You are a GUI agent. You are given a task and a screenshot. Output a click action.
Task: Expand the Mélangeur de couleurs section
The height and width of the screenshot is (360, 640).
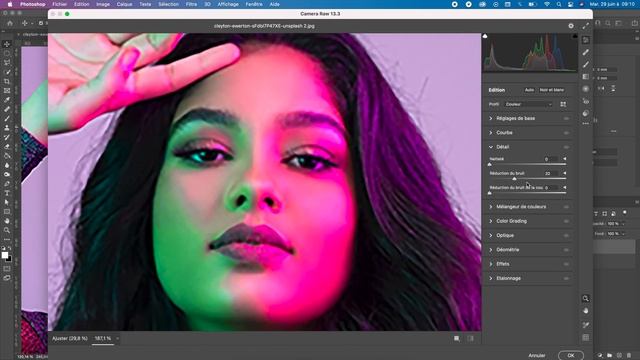tap(491, 207)
